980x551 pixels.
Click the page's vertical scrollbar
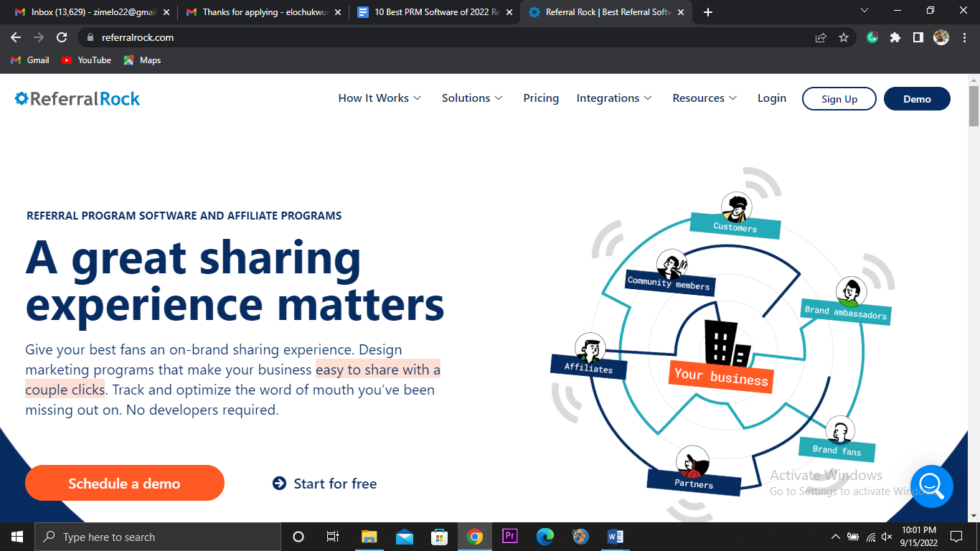[x=974, y=106]
